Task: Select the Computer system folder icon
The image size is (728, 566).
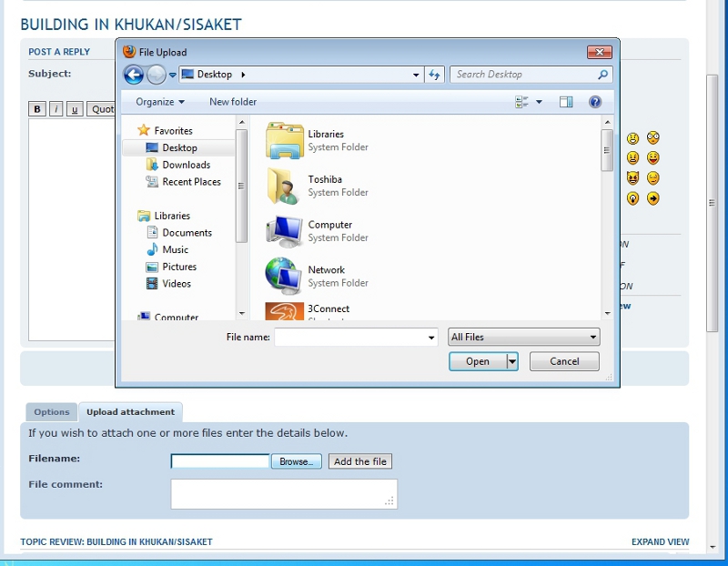Action: point(285,231)
